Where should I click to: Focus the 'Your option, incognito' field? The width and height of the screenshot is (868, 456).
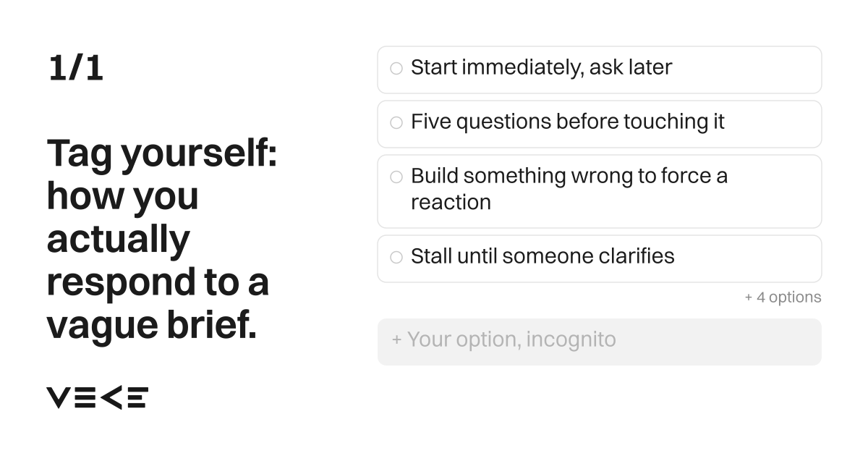pyautogui.click(x=600, y=342)
